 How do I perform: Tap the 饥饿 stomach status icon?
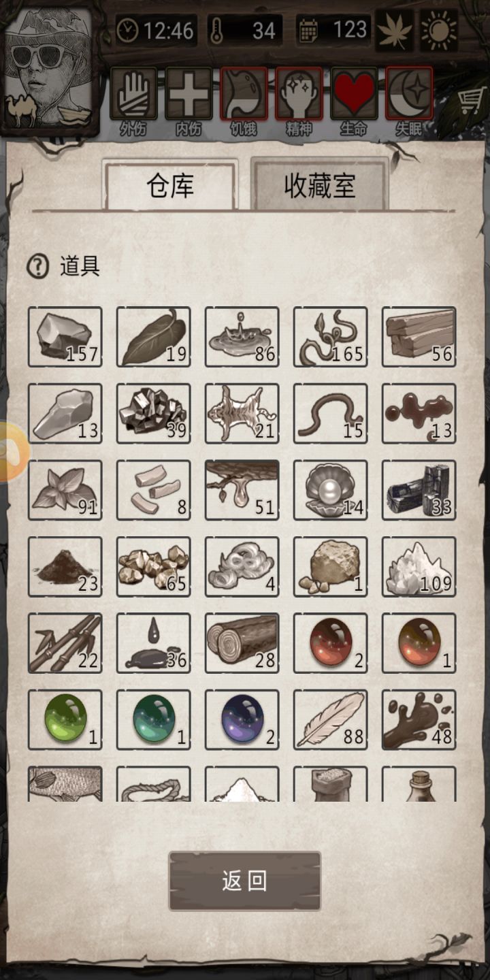[x=244, y=93]
